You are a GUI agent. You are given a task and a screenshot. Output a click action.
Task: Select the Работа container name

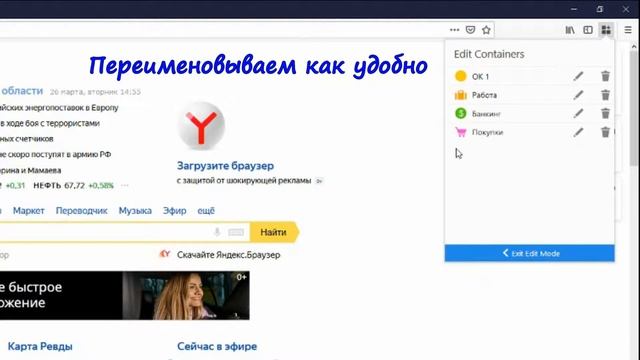[x=484, y=95]
